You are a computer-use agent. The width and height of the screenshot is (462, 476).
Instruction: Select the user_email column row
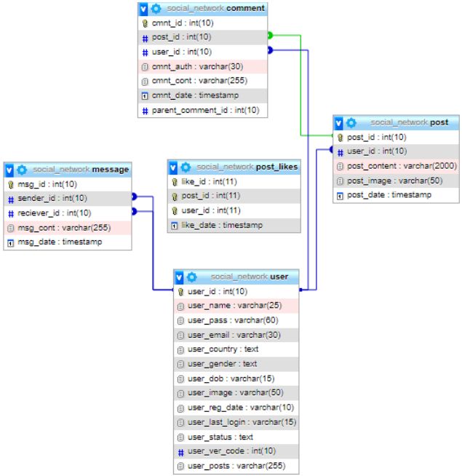[225, 335]
